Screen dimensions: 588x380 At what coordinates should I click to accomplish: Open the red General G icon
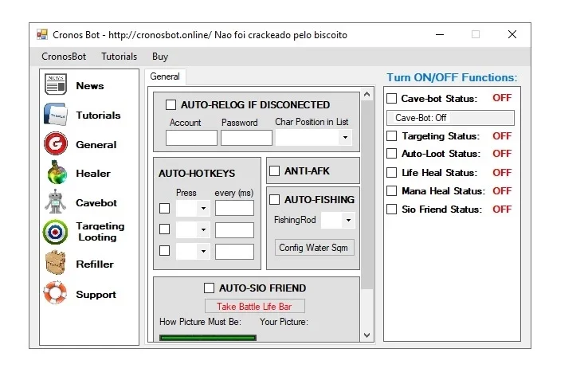(x=56, y=143)
